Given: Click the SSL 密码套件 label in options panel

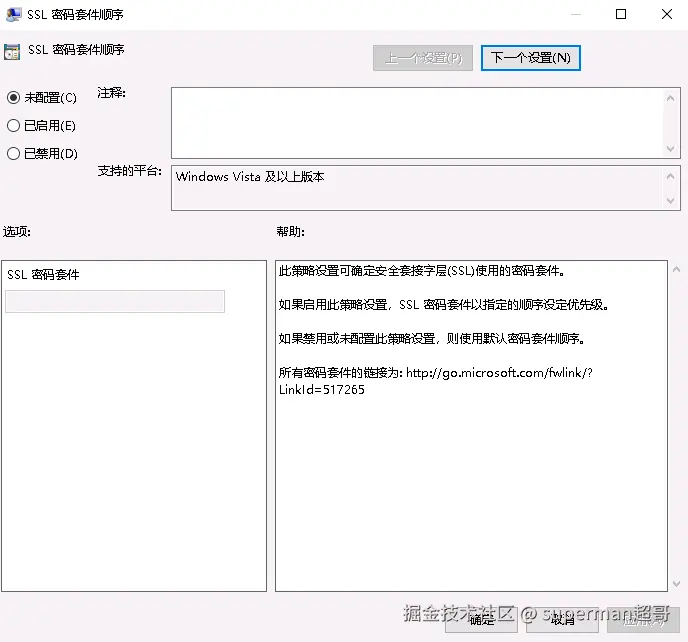Looking at the screenshot, I should pos(43,275).
